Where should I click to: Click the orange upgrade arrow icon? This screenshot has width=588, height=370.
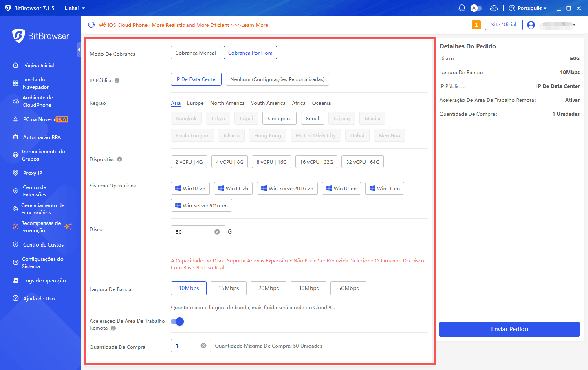476,25
